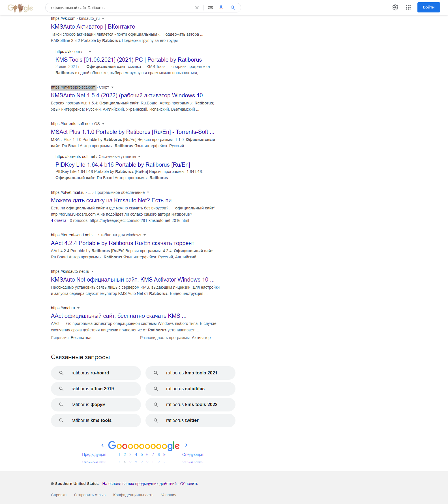Click the 'Следующая' pagination link

pyautogui.click(x=193, y=455)
